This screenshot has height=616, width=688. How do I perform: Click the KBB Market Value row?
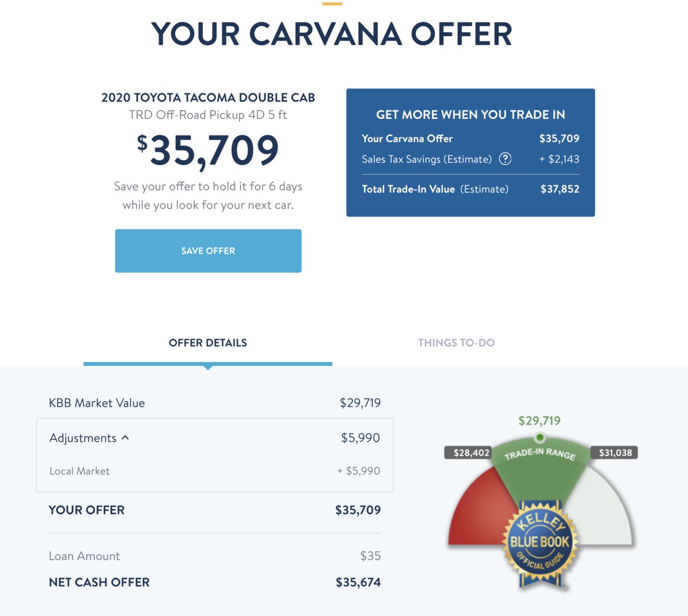click(x=215, y=403)
